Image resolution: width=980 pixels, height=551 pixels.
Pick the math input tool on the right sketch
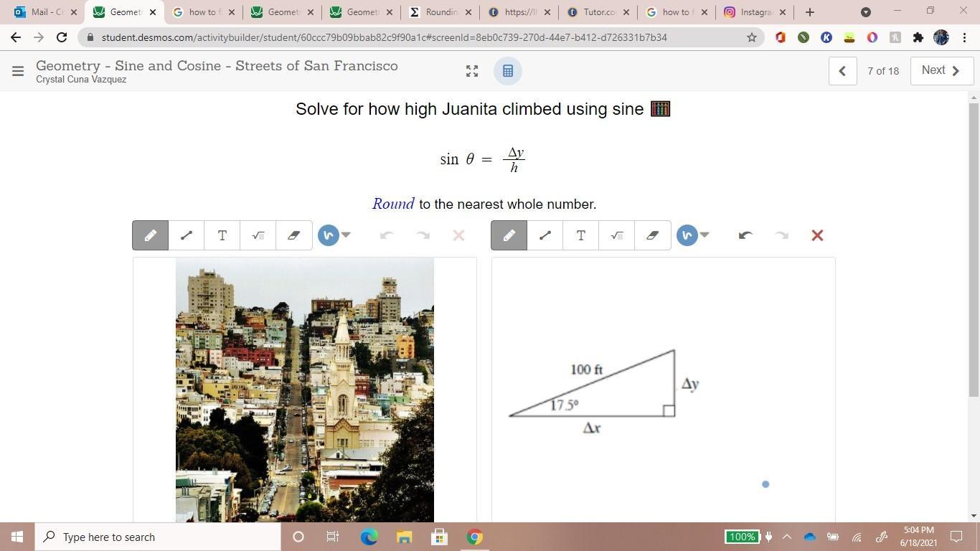click(x=616, y=235)
